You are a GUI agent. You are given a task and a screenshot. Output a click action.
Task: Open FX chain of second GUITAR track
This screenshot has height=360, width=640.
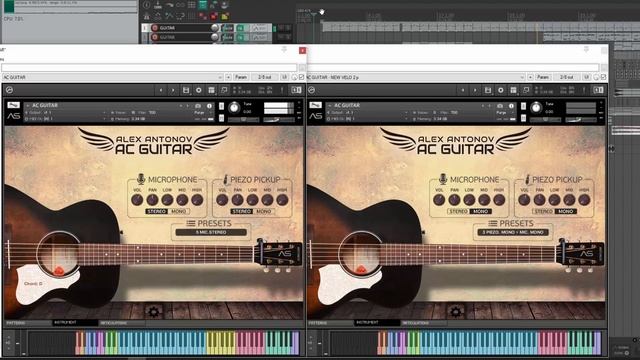[x=240, y=38]
